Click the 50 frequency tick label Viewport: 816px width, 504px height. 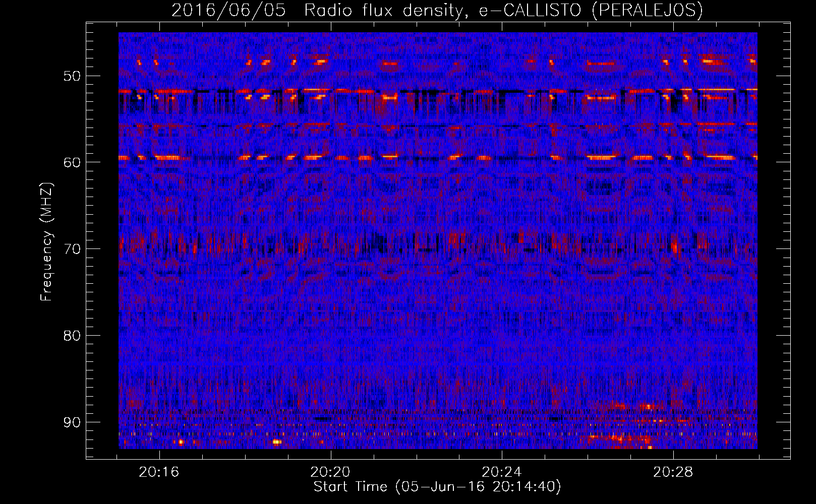coord(72,76)
